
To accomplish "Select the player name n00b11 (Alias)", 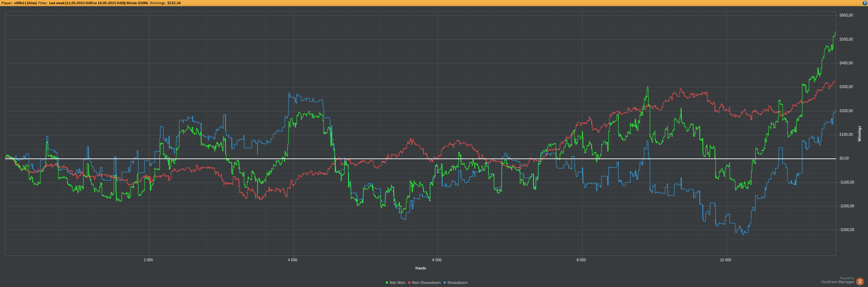I will [25, 3].
